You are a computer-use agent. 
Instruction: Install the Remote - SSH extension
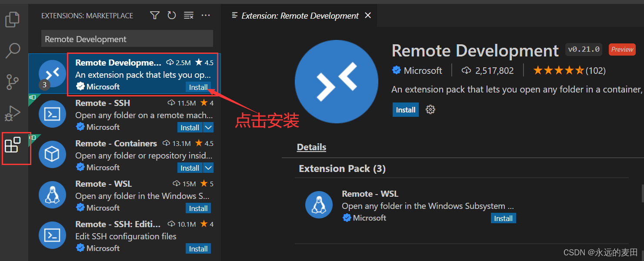click(x=190, y=128)
